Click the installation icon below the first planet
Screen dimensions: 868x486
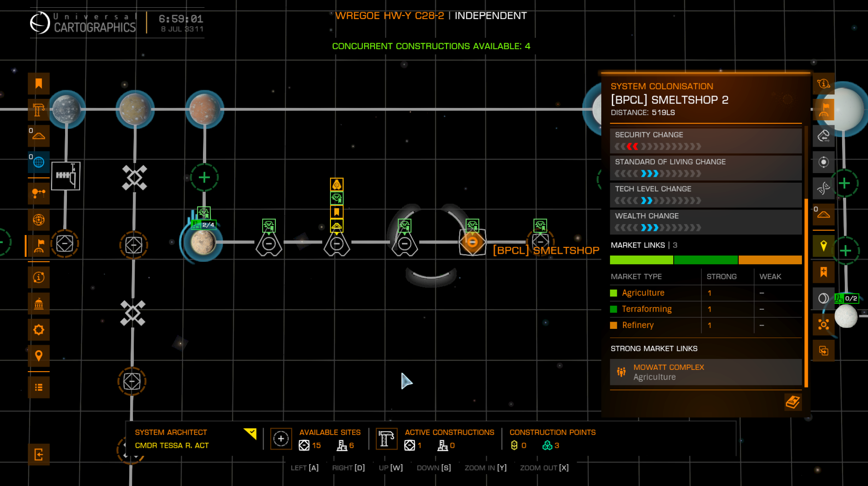click(66, 176)
